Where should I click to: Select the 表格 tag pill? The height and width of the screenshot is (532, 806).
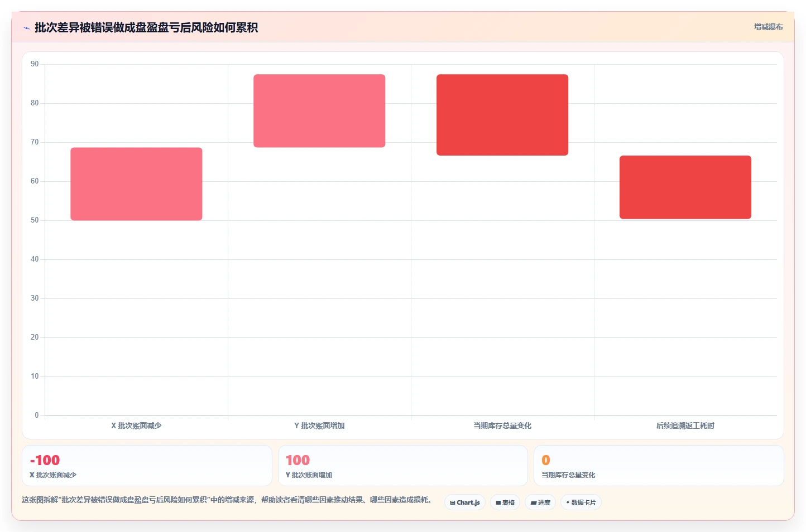click(x=505, y=502)
